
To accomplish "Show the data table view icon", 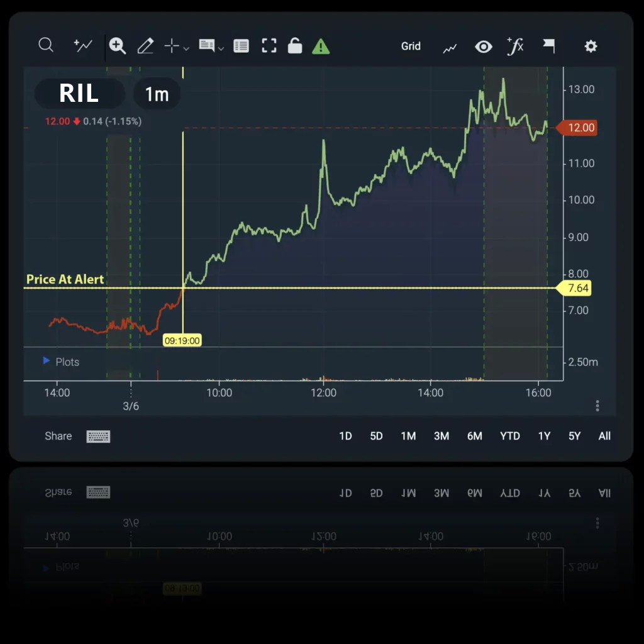I will point(241,46).
